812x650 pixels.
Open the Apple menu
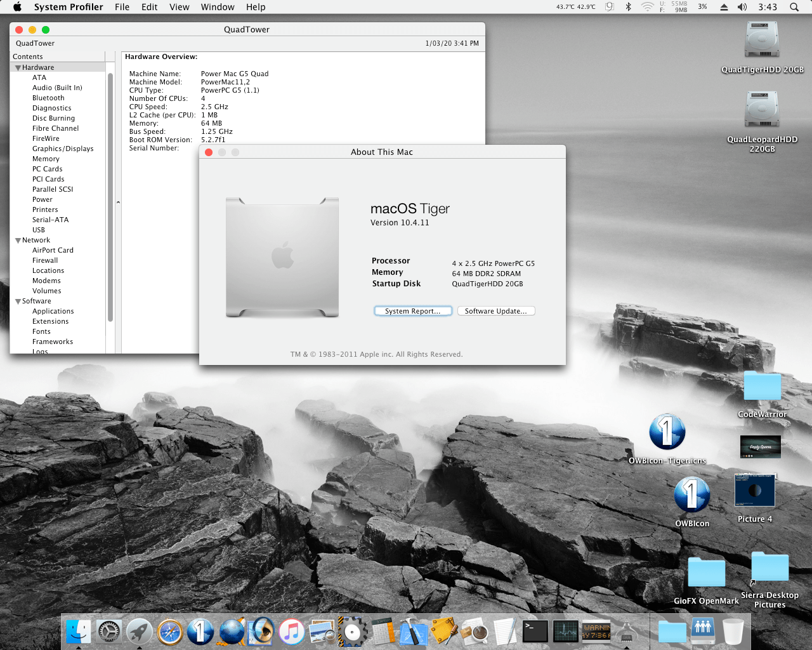17,7
